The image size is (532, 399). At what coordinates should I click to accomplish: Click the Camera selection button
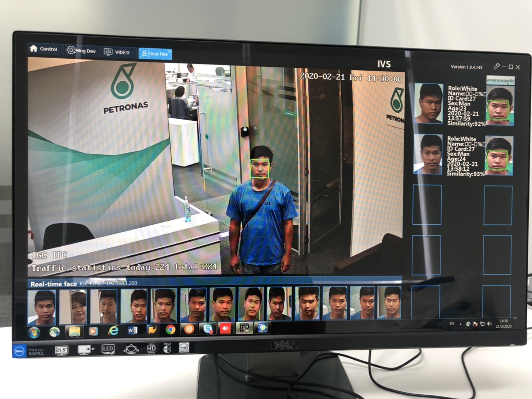pyautogui.click(x=500, y=80)
